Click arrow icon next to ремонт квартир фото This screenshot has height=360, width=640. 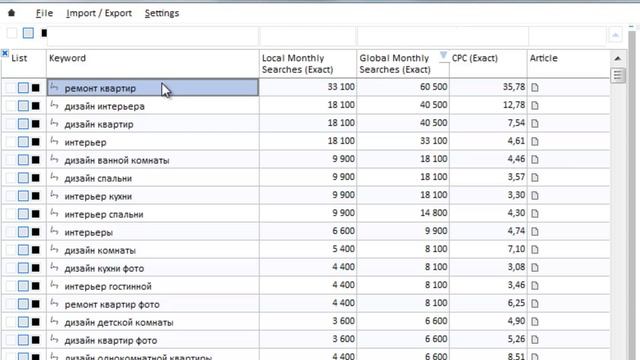point(54,302)
